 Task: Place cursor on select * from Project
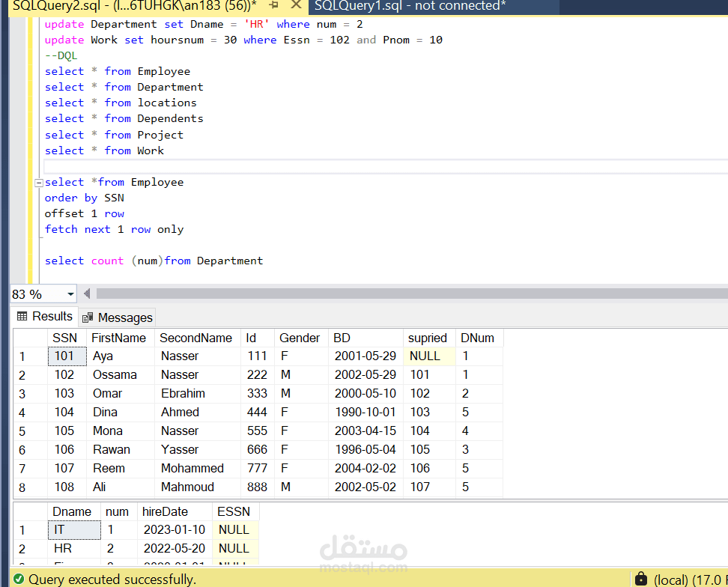[x=114, y=135]
